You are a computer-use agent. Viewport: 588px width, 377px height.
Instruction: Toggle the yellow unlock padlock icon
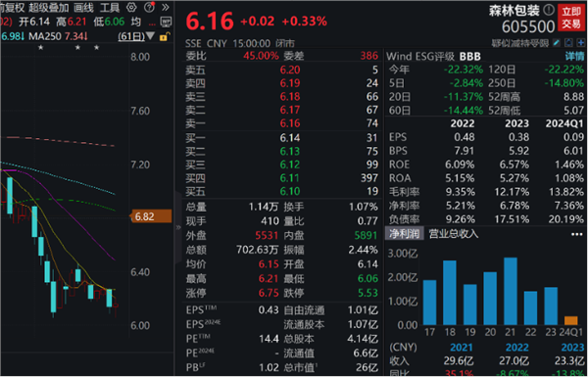165,36
